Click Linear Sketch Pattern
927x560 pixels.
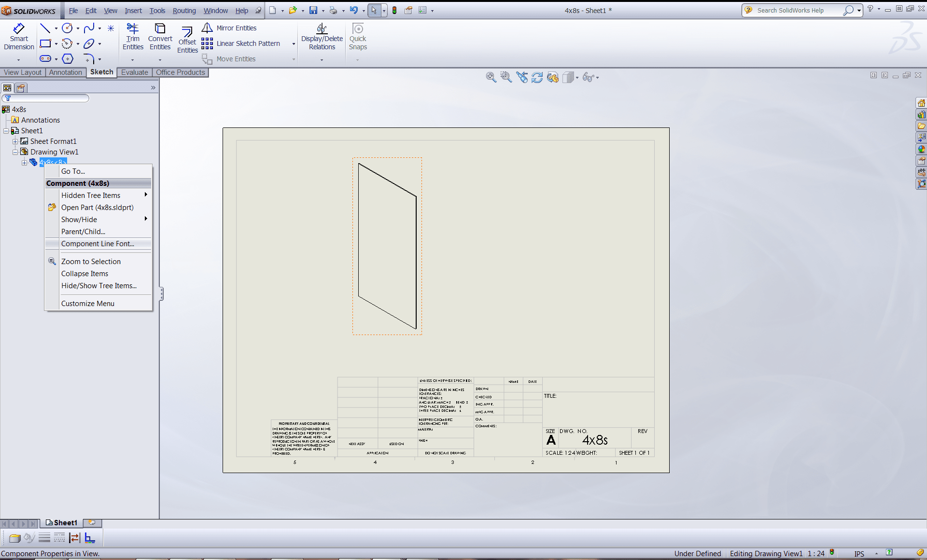(x=241, y=43)
